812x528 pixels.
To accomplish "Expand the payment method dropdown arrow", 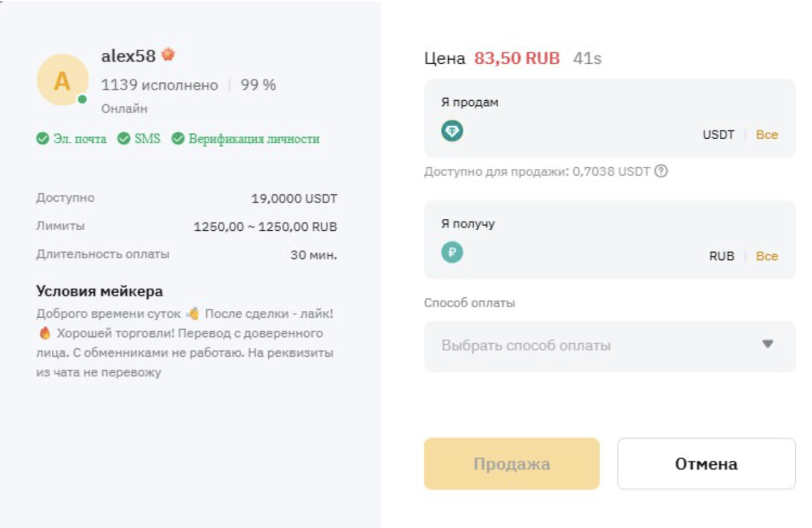I will tap(768, 345).
